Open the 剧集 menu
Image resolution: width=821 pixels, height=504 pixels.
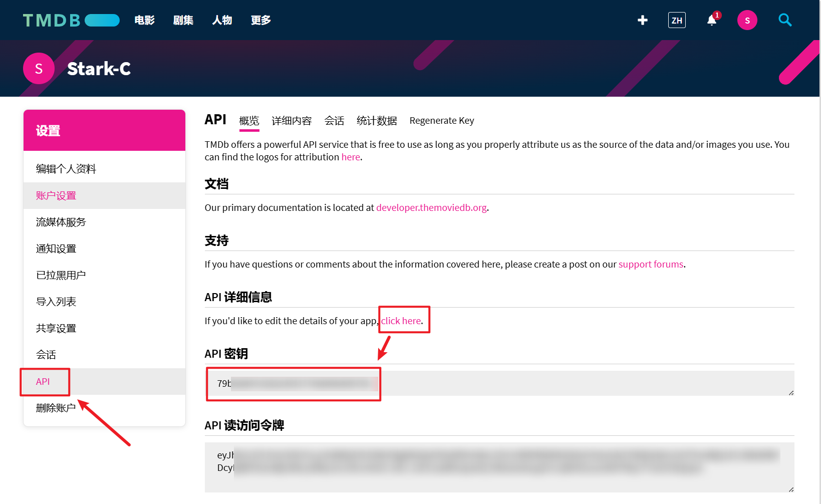click(183, 20)
